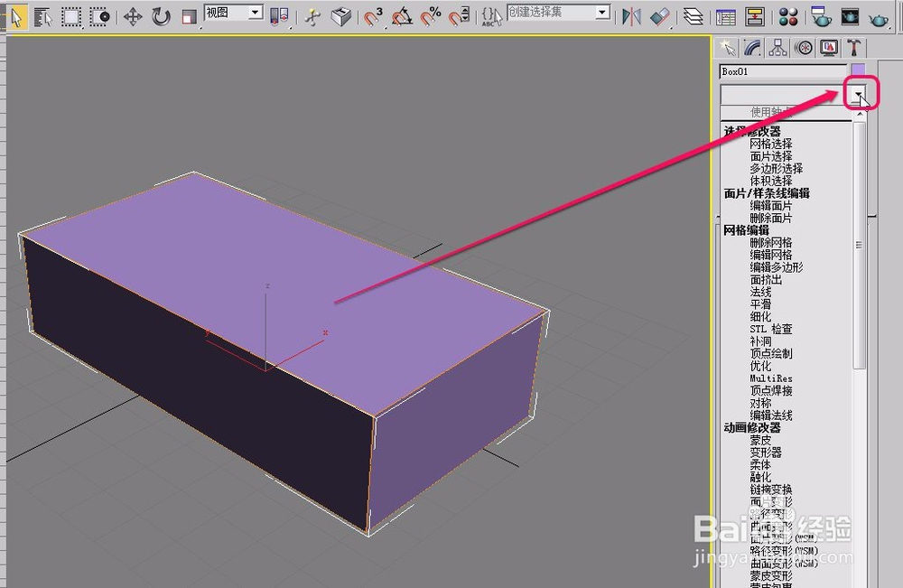Select 顶点绘制 modifier from the list

[x=770, y=353]
